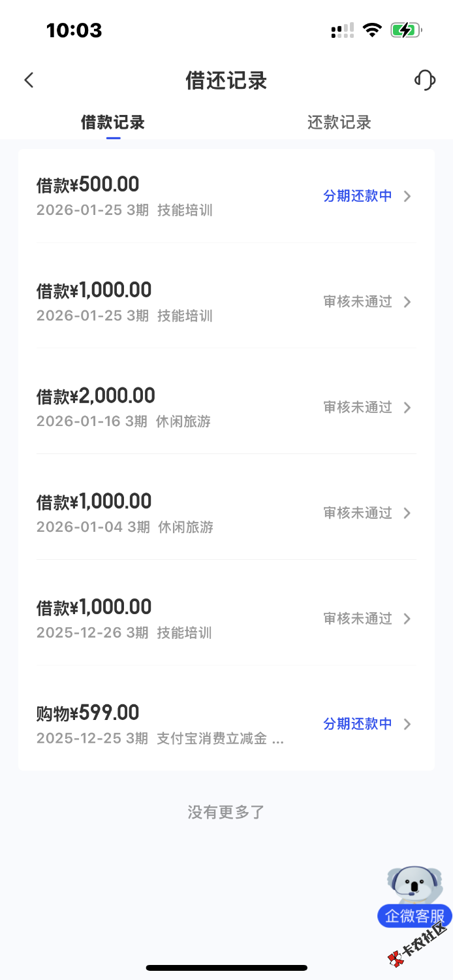This screenshot has height=980, width=453.
Task: Open chevron for 2026-01-04 loan record
Action: (407, 514)
